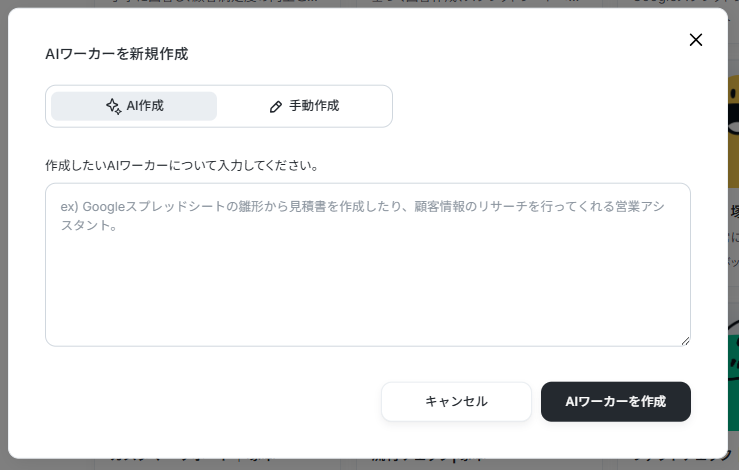Switch to the AI作成 tab
Screen dimensions: 739x470
tap(134, 106)
